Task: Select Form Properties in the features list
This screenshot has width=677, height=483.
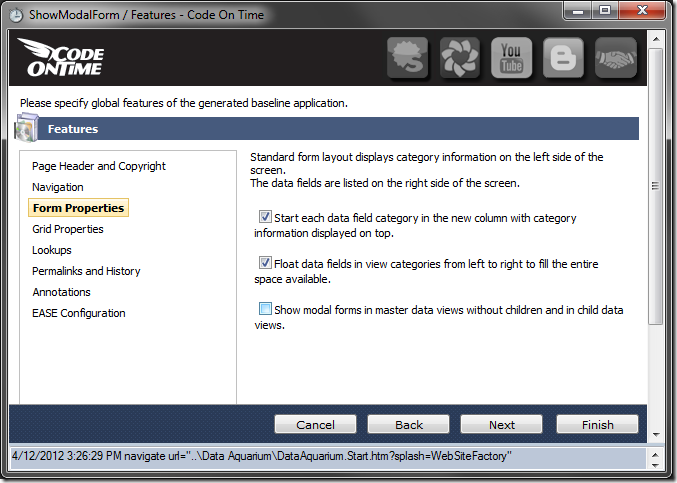Action: click(x=79, y=208)
